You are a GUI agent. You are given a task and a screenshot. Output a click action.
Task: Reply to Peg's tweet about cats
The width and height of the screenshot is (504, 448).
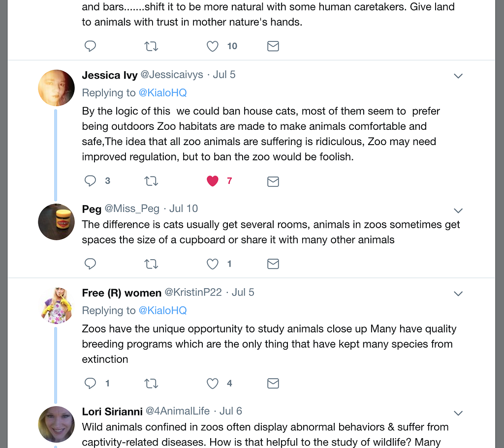tap(90, 264)
